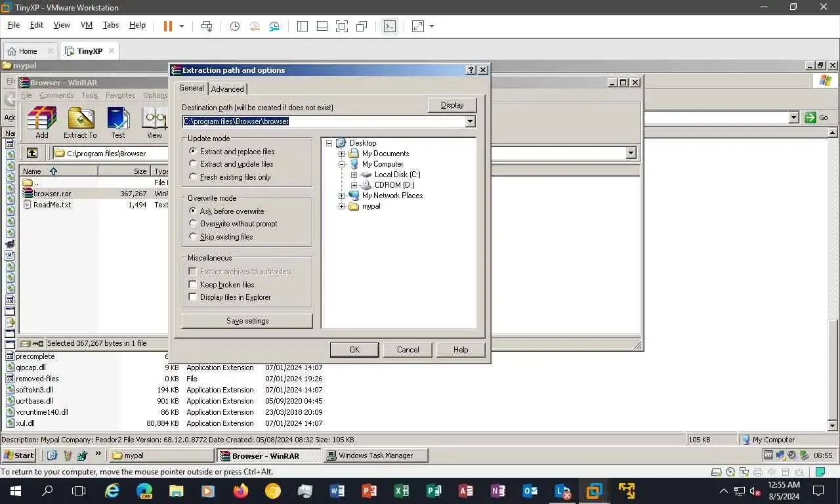Select Local Disk (C:) in folder tree
840x504 pixels.
click(397, 175)
